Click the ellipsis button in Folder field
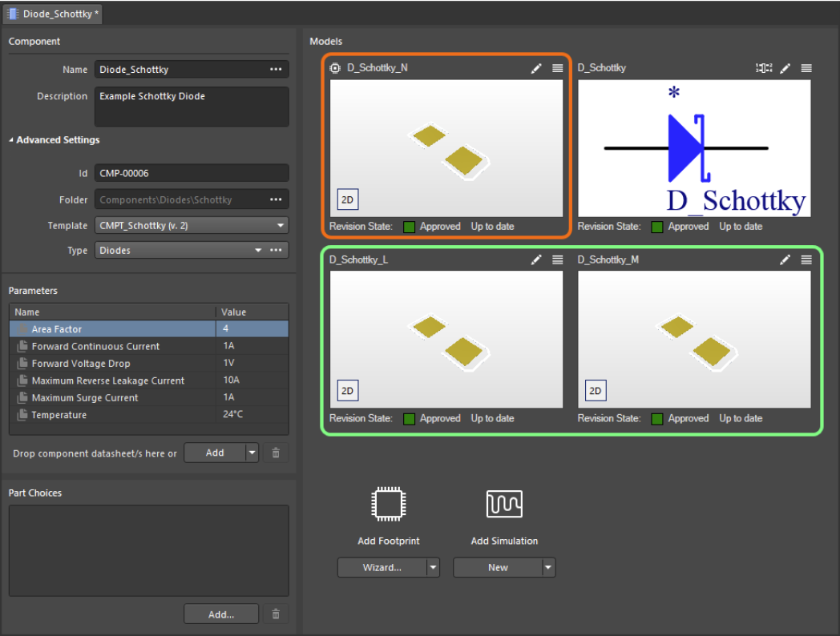This screenshot has height=636, width=840. [x=276, y=199]
